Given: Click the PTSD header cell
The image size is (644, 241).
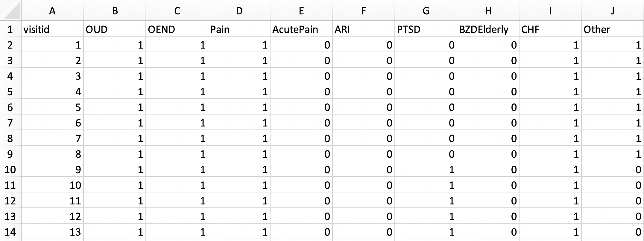Looking at the screenshot, I should click(x=426, y=29).
